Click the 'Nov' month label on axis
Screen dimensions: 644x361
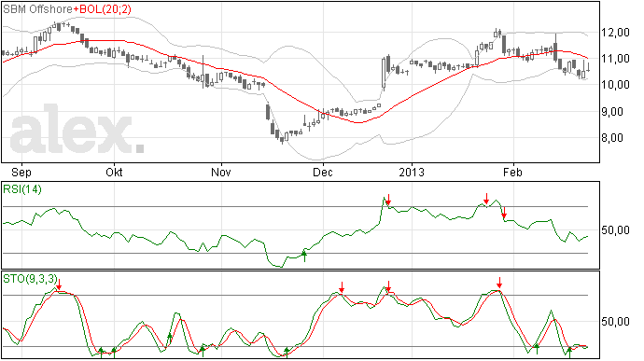click(221, 172)
